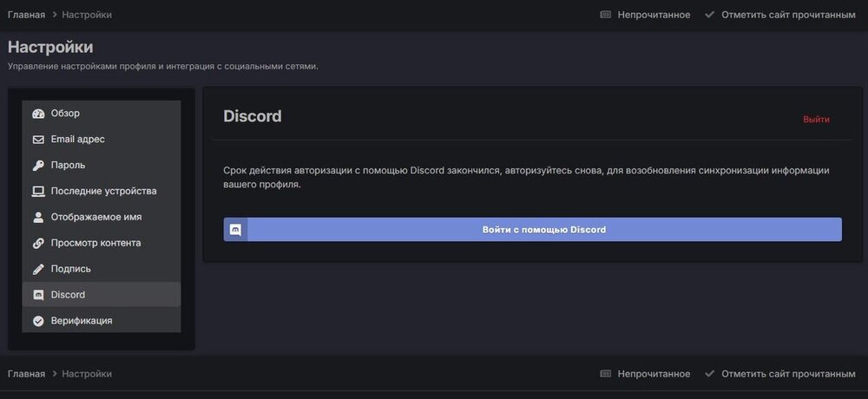Click the Discord logo on the login button
The width and height of the screenshot is (868, 399).
235,230
